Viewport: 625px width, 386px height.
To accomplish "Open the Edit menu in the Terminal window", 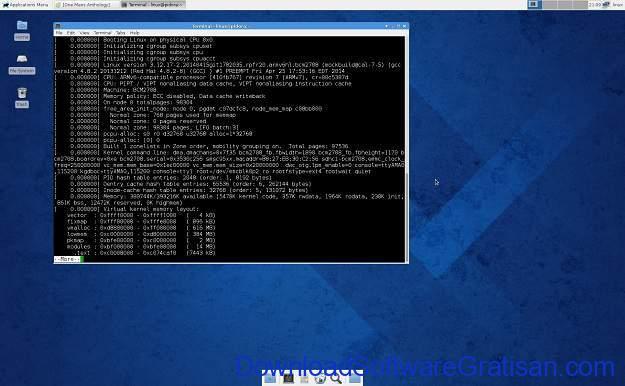I will pyautogui.click(x=71, y=33).
